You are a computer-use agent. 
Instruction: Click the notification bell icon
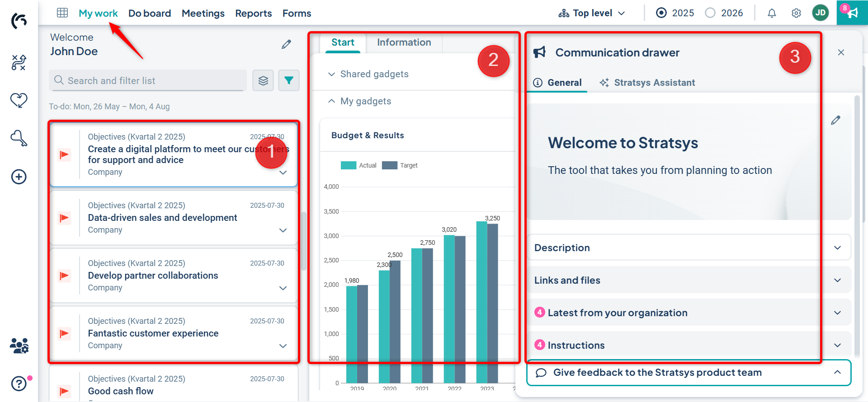coord(772,13)
